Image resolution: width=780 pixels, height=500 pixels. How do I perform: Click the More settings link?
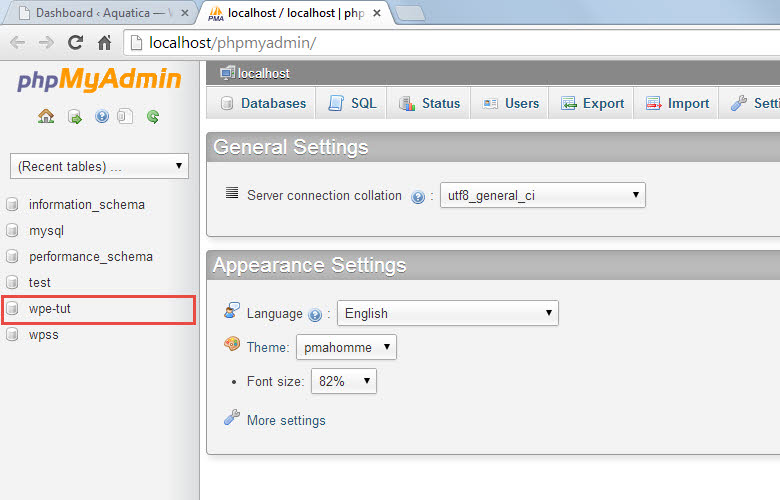(286, 420)
